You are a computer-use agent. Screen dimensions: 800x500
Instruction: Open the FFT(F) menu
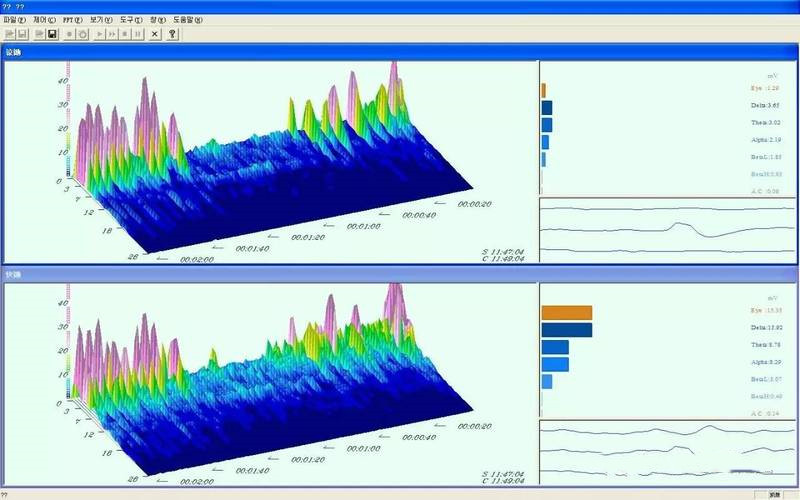[72, 20]
